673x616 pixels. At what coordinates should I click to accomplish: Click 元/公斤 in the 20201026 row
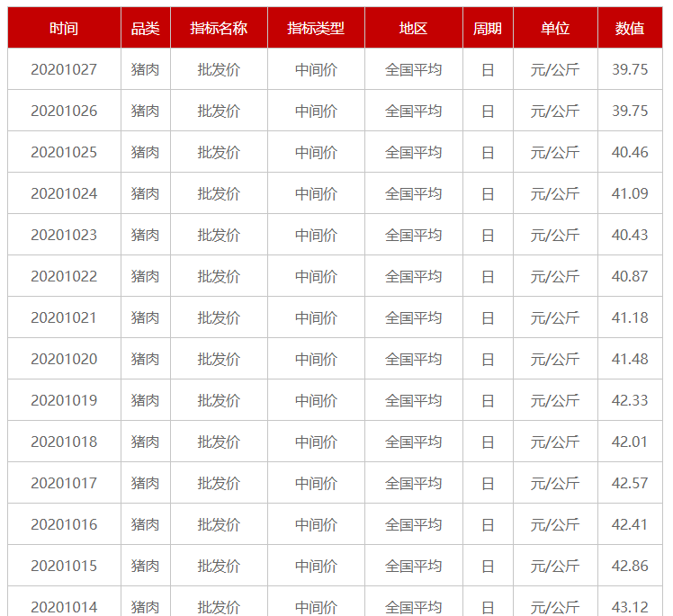[x=555, y=112]
